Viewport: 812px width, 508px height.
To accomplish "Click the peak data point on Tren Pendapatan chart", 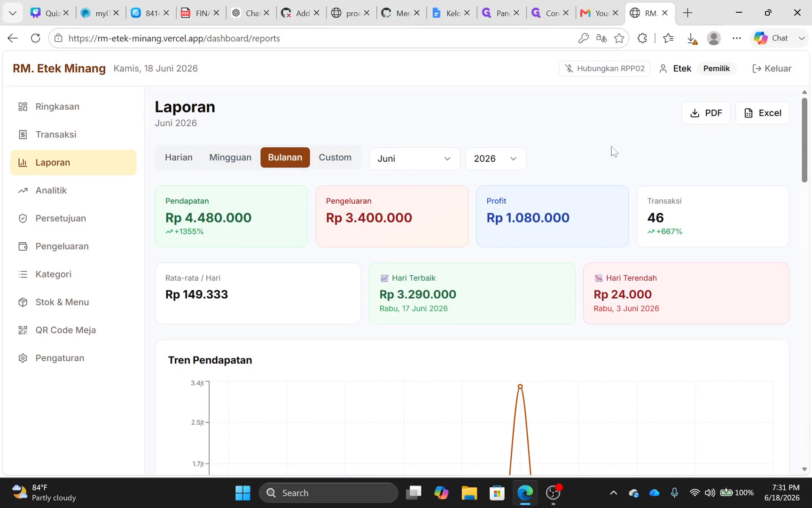I will (520, 387).
